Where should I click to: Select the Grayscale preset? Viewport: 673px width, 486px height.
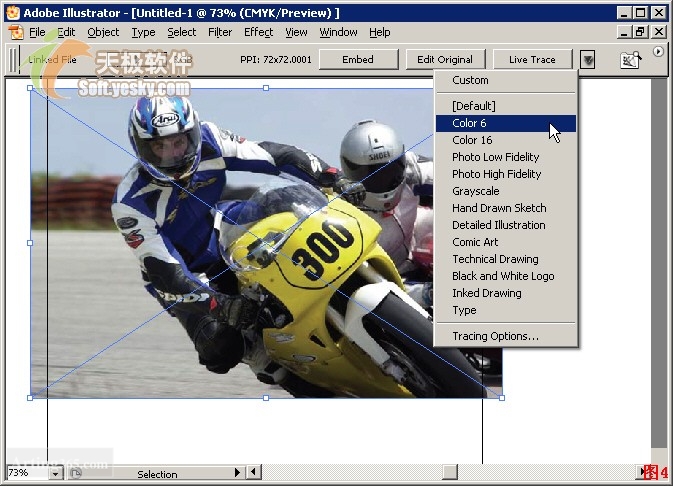click(506, 191)
